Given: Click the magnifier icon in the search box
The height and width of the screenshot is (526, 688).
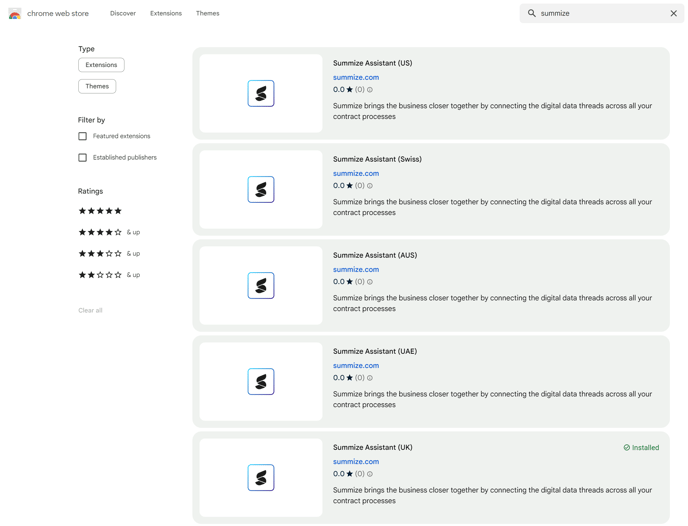Looking at the screenshot, I should (x=532, y=14).
